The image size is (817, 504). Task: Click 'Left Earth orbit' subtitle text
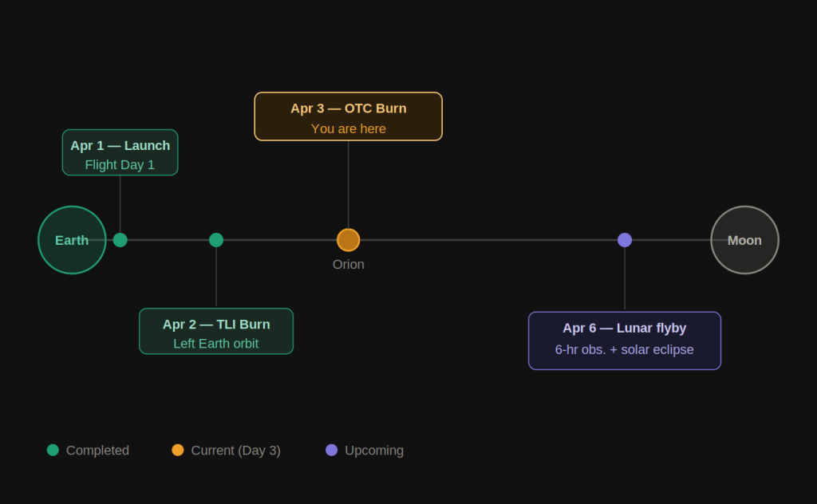216,344
